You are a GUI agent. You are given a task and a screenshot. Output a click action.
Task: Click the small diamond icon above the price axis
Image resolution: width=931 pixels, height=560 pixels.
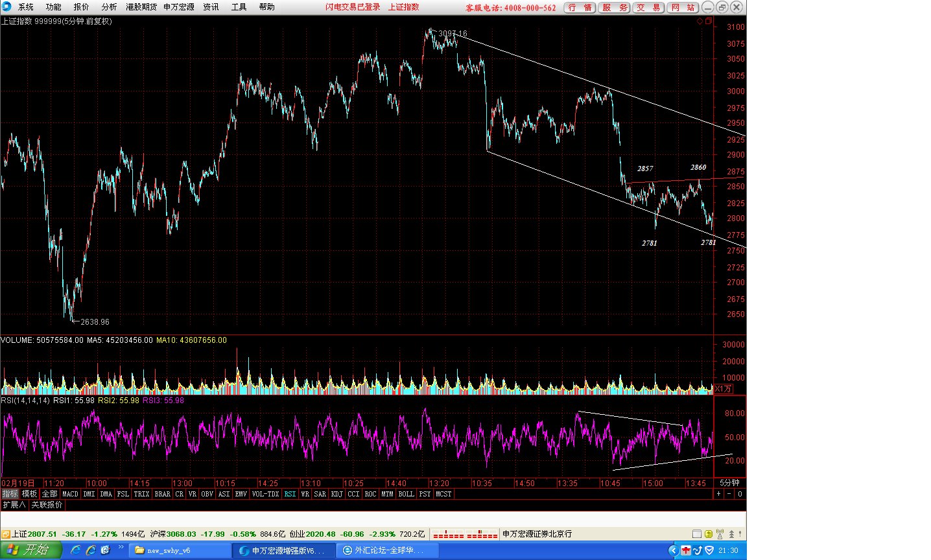[x=700, y=21]
